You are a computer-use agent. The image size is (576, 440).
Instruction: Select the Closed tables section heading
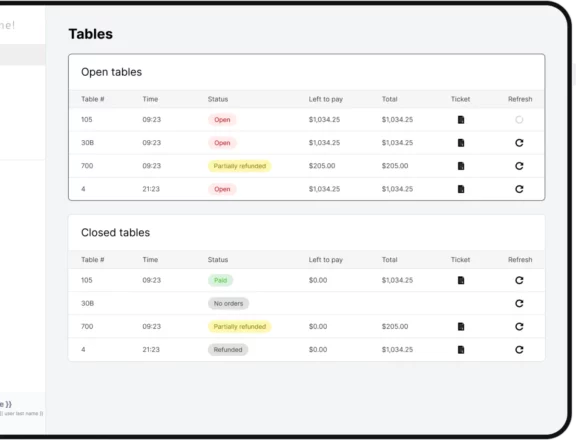coord(115,232)
